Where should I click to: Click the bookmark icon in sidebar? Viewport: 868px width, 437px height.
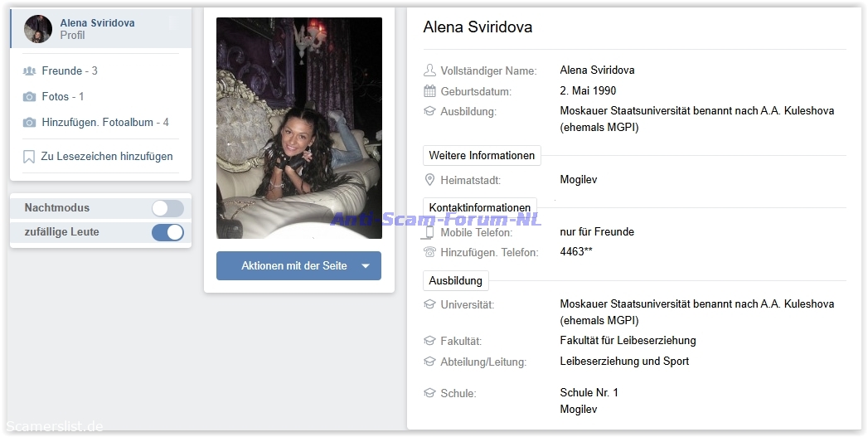(x=29, y=157)
